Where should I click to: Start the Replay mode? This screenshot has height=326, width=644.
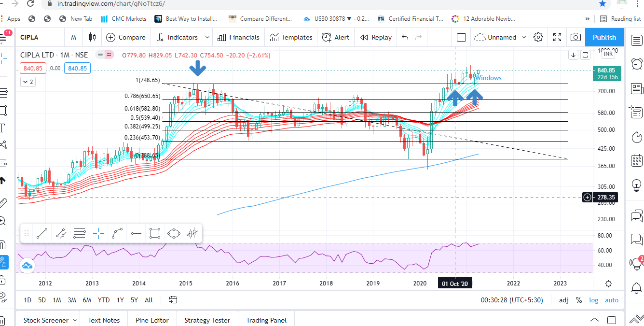376,37
